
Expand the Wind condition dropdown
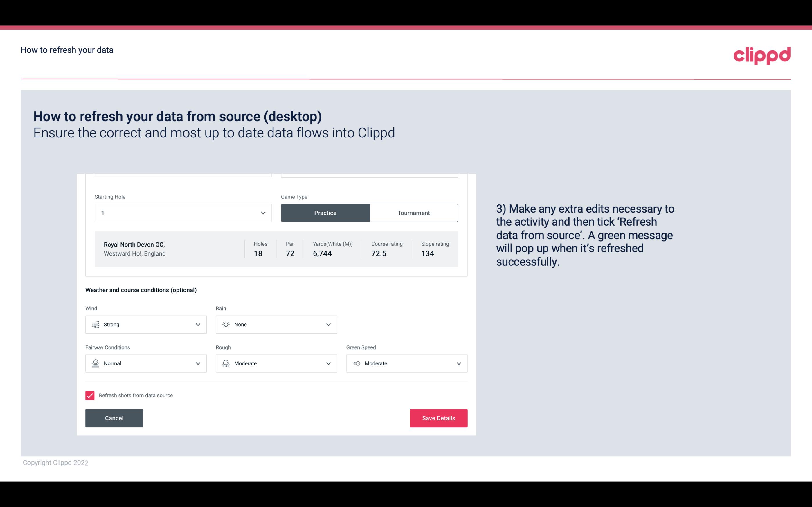click(x=198, y=324)
